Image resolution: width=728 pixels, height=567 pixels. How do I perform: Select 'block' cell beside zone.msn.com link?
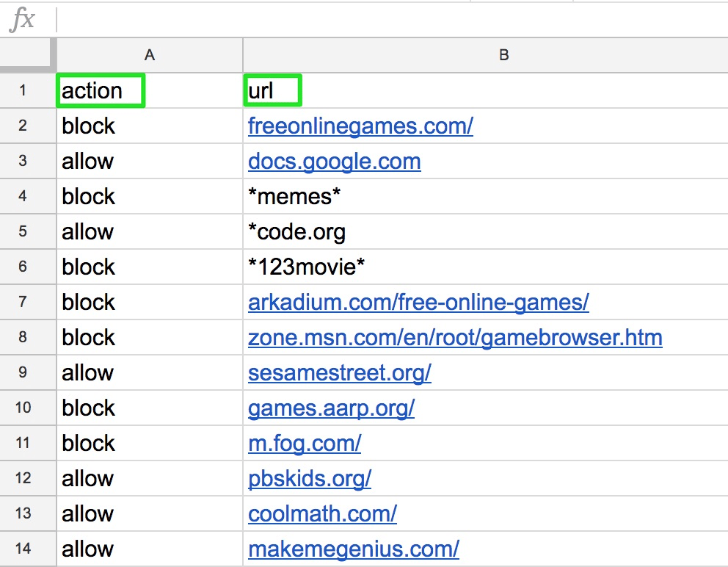tap(150, 337)
